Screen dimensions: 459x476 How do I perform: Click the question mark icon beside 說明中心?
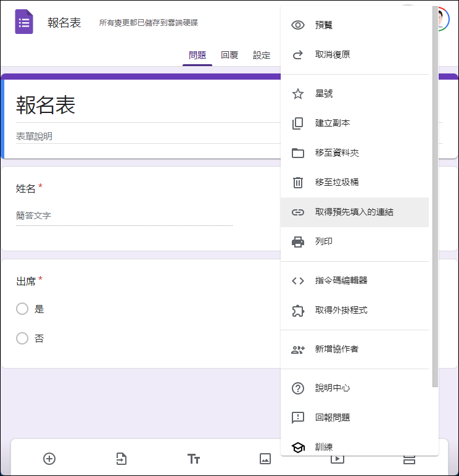(297, 388)
